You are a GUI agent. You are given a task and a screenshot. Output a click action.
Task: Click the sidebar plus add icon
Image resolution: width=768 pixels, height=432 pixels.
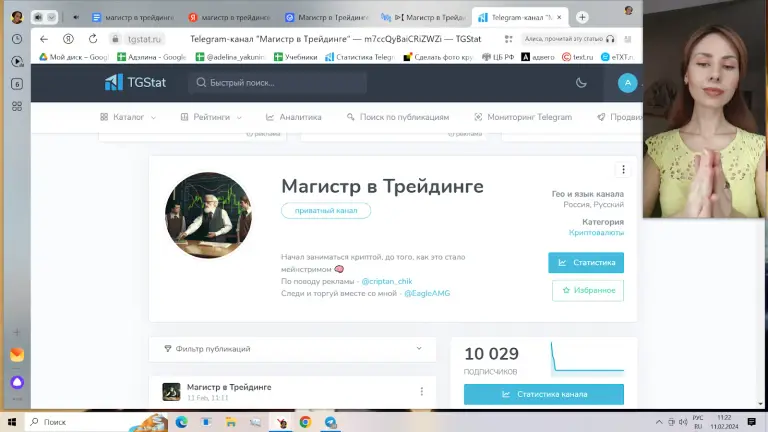tap(17, 332)
